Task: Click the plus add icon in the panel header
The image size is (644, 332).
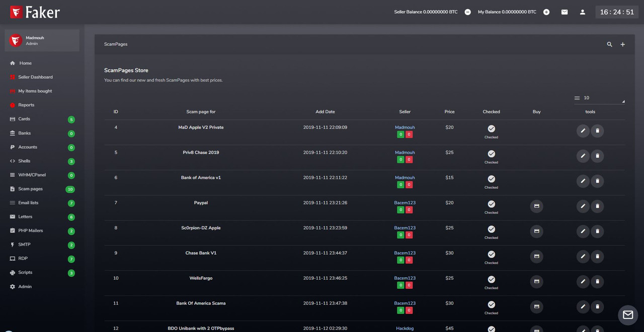Action: (x=622, y=44)
